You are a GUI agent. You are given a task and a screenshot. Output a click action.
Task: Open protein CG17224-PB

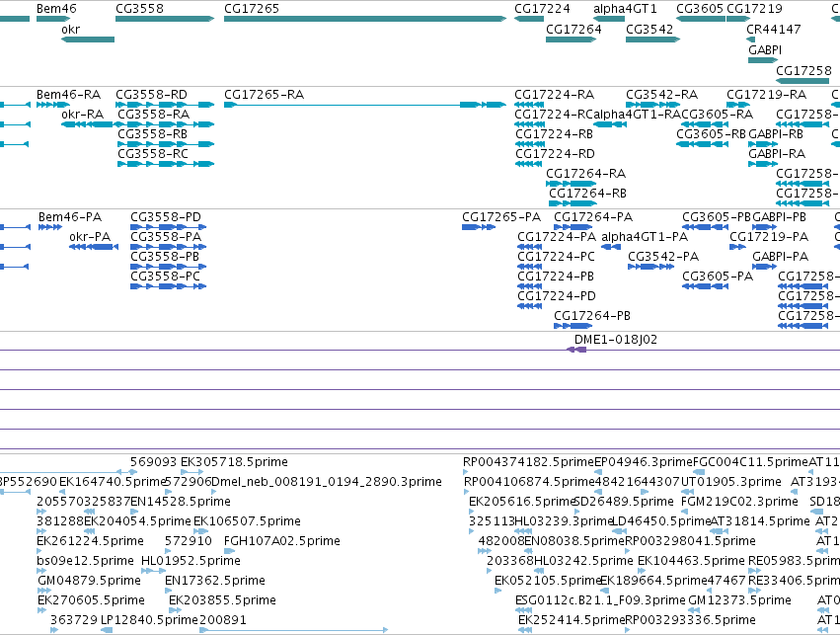pyautogui.click(x=556, y=277)
